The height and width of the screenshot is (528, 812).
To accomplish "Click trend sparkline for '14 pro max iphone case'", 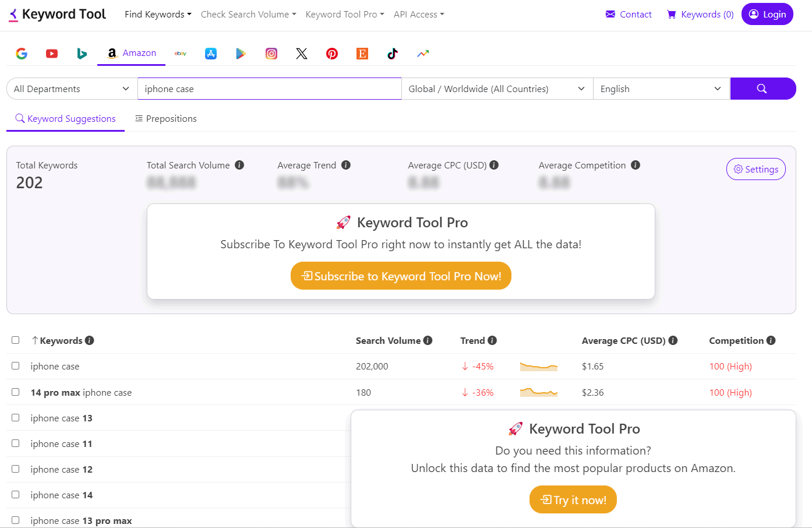I will [539, 392].
